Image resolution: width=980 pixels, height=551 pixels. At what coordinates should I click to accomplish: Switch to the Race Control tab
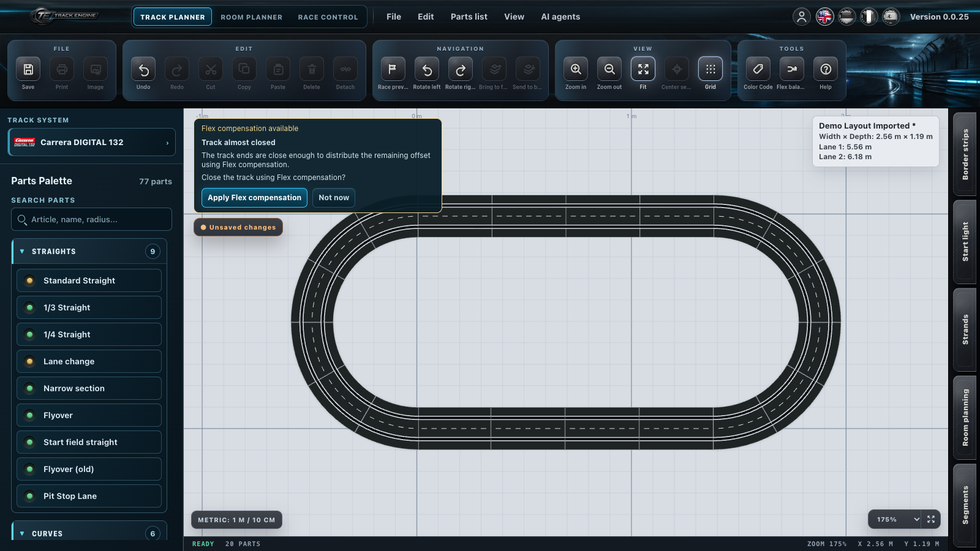point(328,17)
